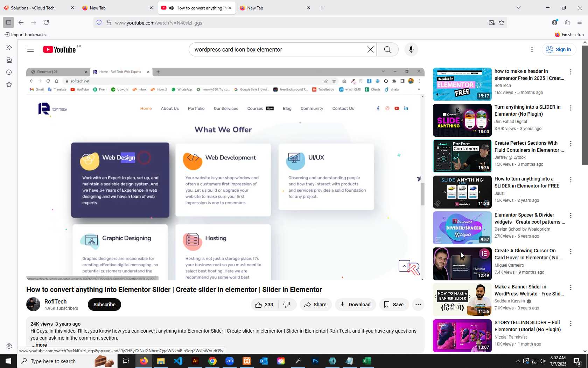List all tabs dropdown arrow
The image size is (588, 368).
tap(519, 8)
